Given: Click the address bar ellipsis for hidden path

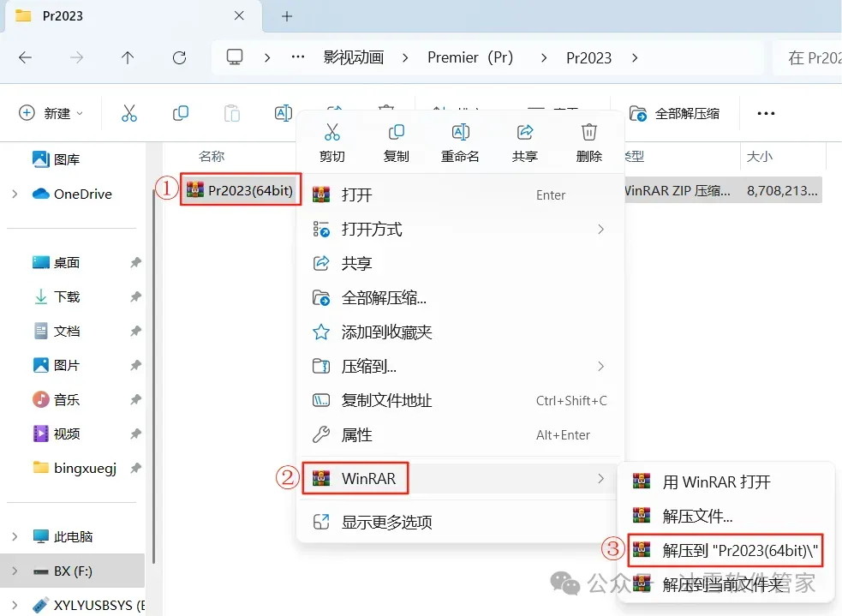Looking at the screenshot, I should tap(298, 57).
